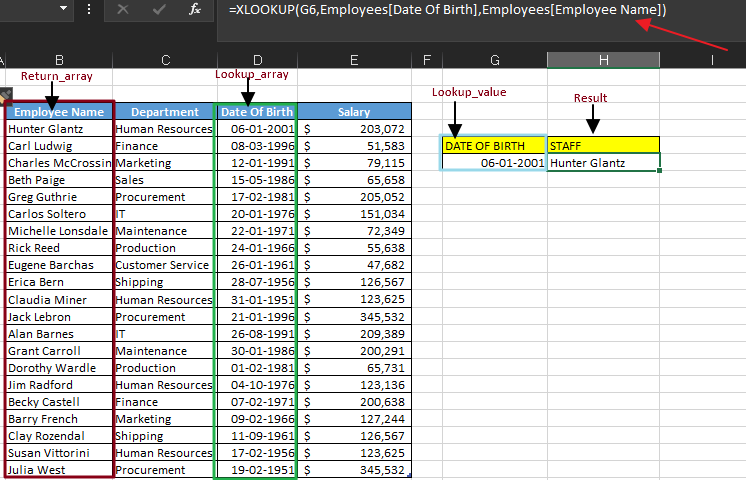Select column B header

click(59, 60)
